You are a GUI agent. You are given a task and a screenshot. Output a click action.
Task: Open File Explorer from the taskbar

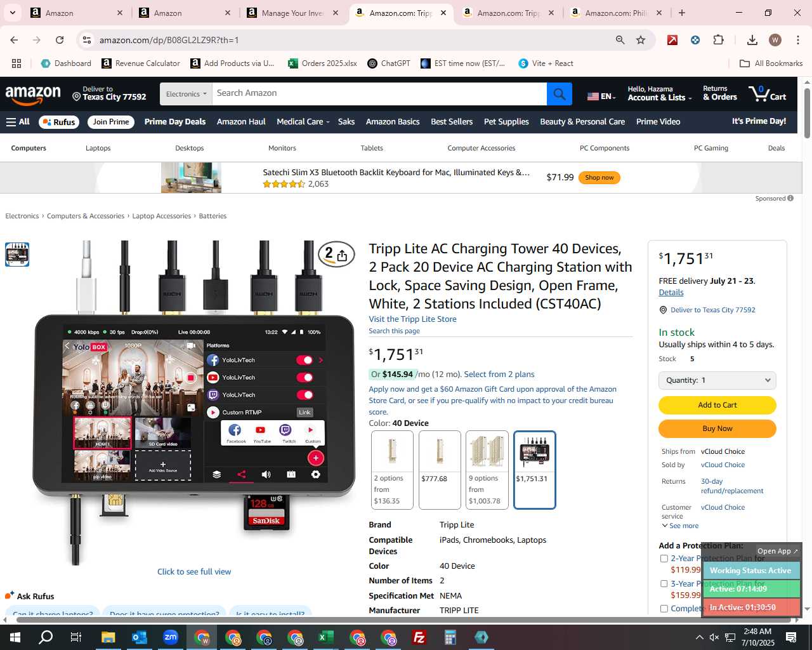pos(108,637)
